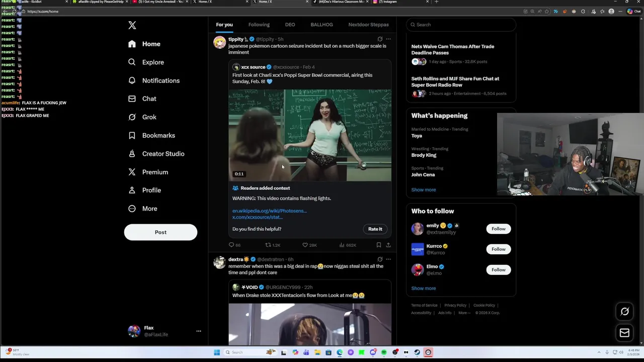Open weather widget on taskbar
Viewport: 644px width, 362px height.
coord(18,352)
